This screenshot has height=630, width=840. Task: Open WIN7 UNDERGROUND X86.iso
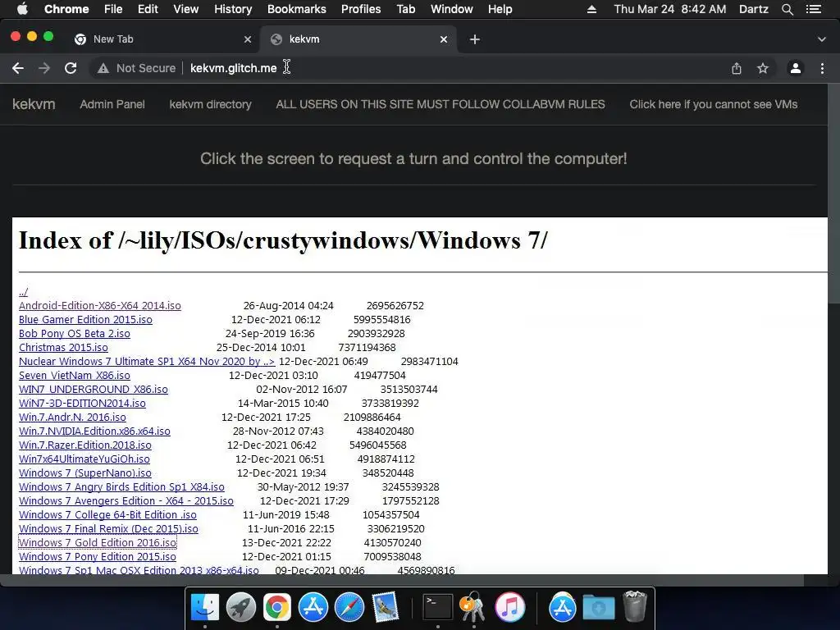[x=94, y=389]
